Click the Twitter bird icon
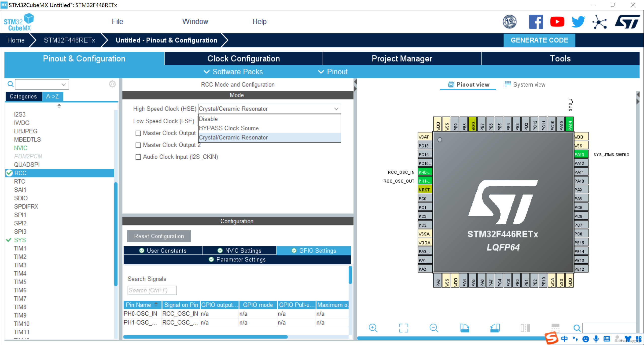This screenshot has width=644, height=345. point(578,22)
